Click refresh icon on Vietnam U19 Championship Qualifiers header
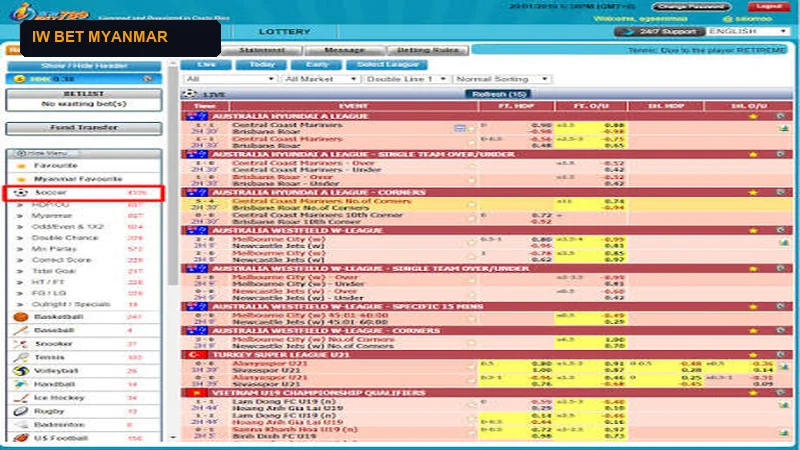Screen dimensions: 800x450 point(781,393)
